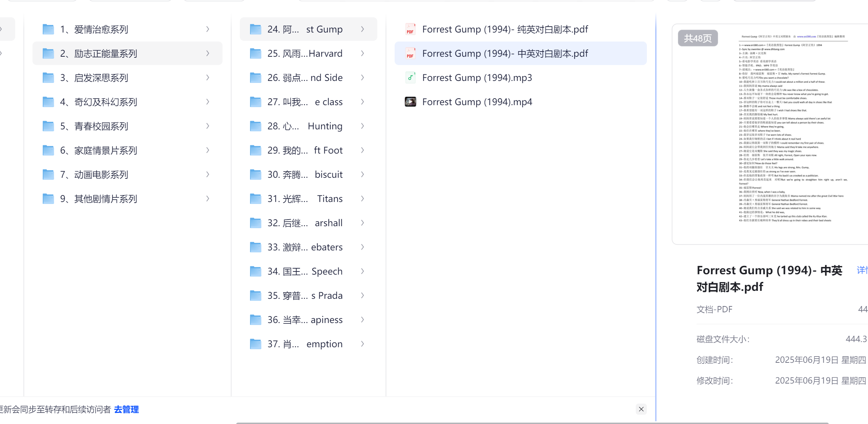Click folder icon for 1、爱情治愈系列
868x424 pixels.
[48, 29]
